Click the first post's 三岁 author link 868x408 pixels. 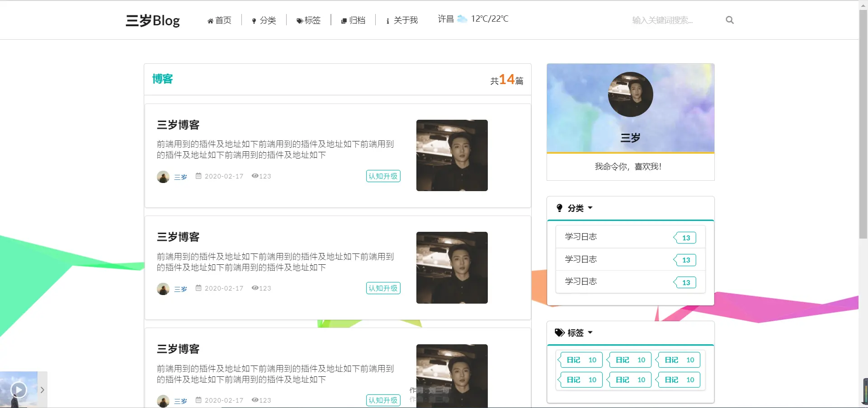[180, 177]
